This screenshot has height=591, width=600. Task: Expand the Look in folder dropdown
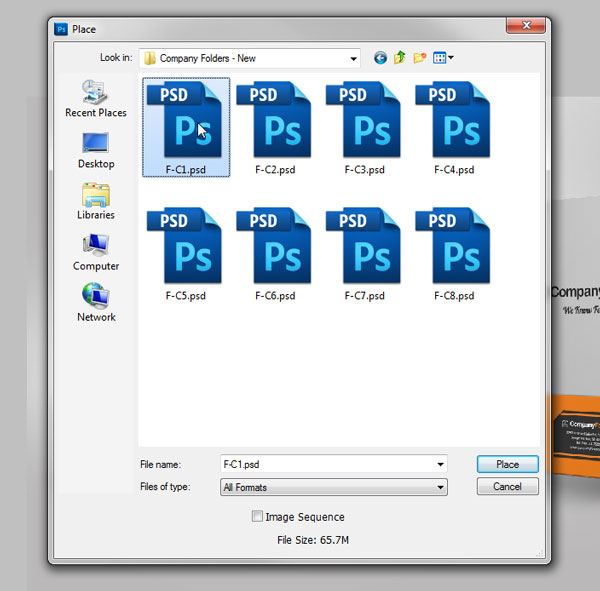click(353, 59)
